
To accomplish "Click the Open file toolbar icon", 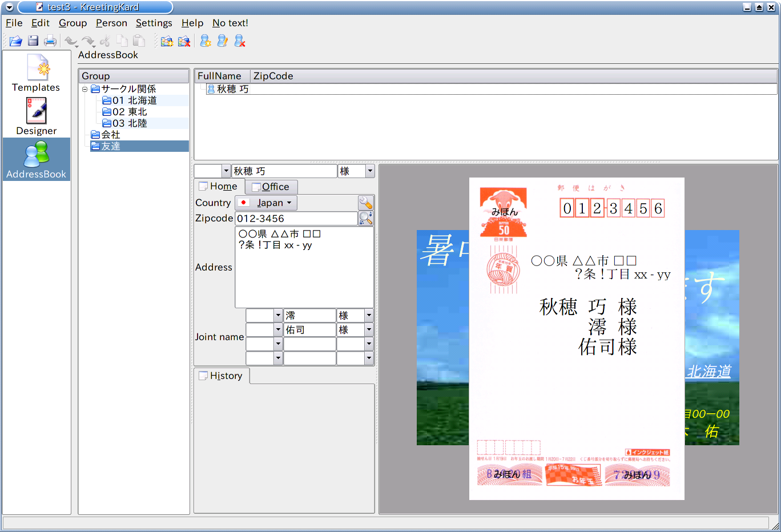I will pyautogui.click(x=15, y=41).
